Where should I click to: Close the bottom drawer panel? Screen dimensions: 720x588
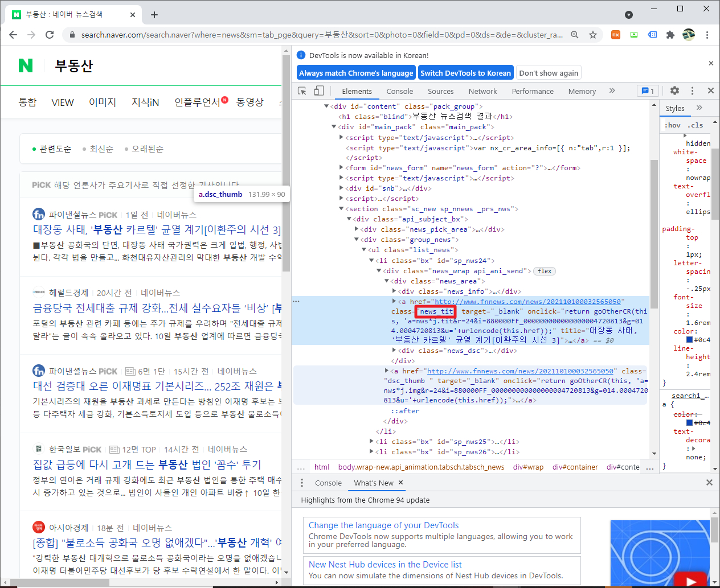[709, 482]
